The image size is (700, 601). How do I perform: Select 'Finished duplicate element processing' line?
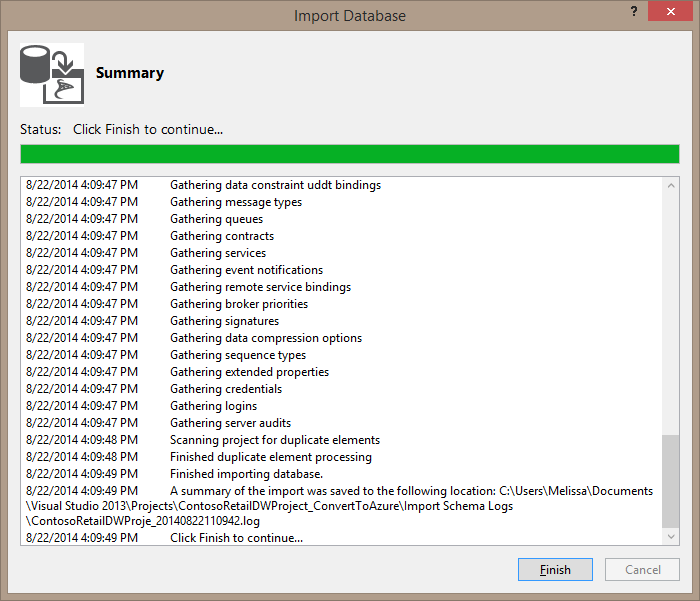(x=199, y=456)
